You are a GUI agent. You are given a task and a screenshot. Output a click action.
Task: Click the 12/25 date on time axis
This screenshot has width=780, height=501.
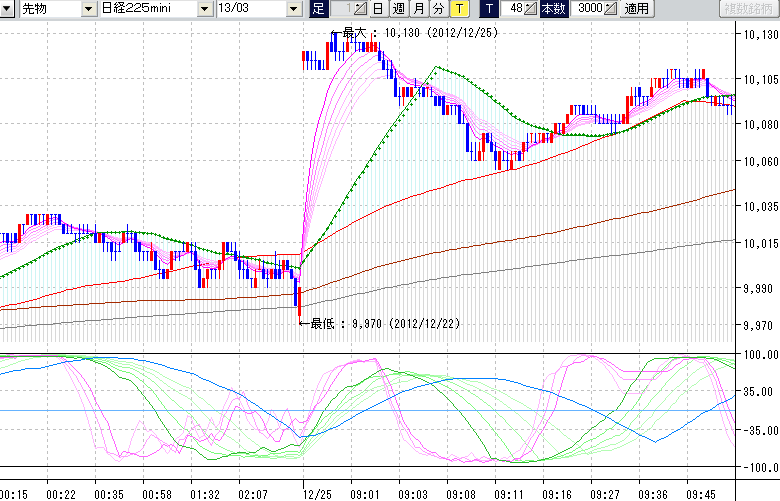tap(318, 494)
